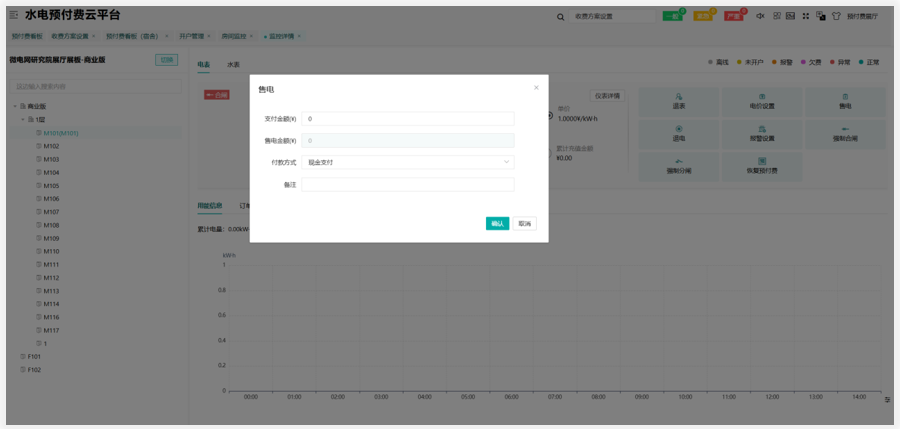Click the 退表 action tile
900x429 pixels.
pos(678,102)
